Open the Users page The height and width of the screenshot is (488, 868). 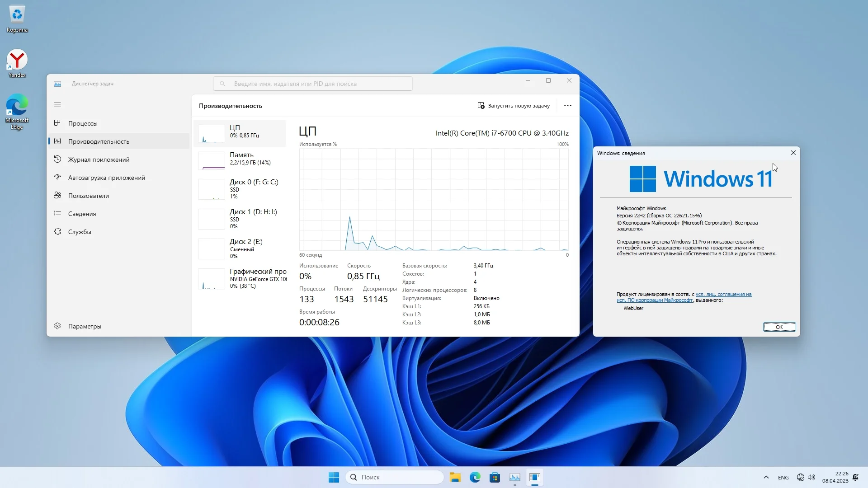coord(88,196)
